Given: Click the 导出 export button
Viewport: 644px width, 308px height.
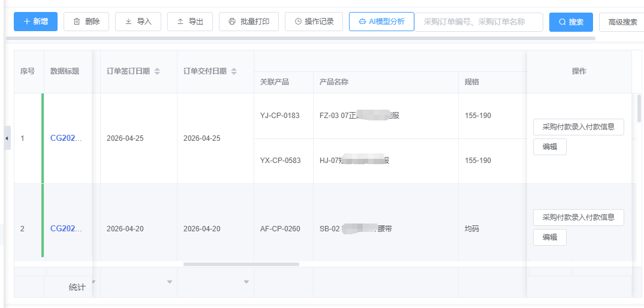Looking at the screenshot, I should pos(190,22).
